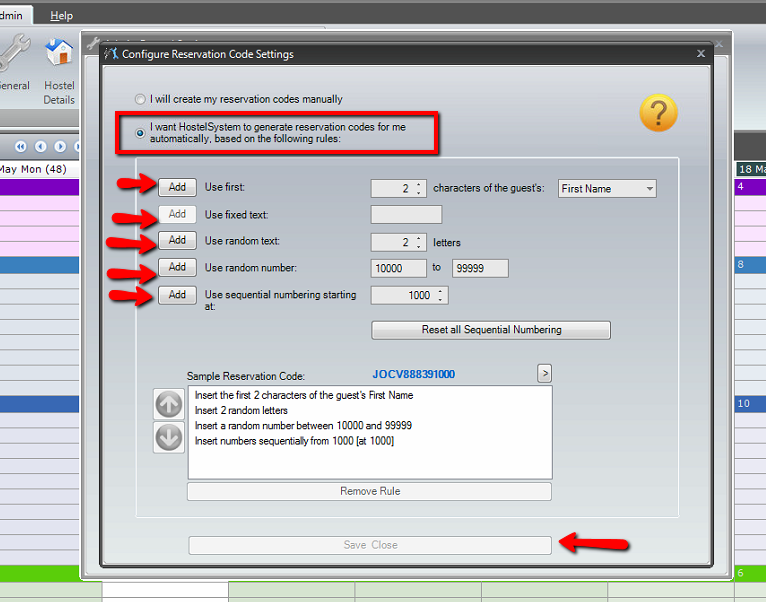Click sample code JOCV888391000
Viewport: 766px width, 602px height.
coord(414,374)
